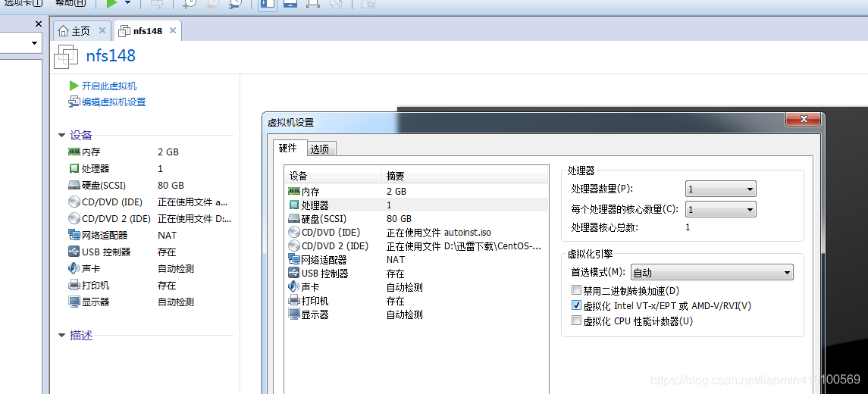This screenshot has width=868, height=394.
Task: Select the 声卡 row icon in the settings dialog
Action: pyautogui.click(x=294, y=287)
